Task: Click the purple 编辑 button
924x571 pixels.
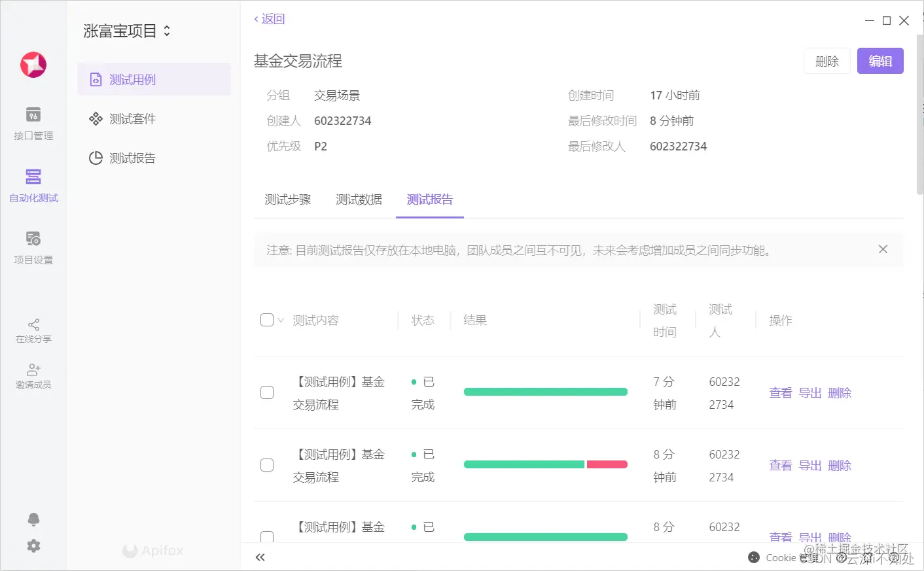Action: (x=880, y=61)
